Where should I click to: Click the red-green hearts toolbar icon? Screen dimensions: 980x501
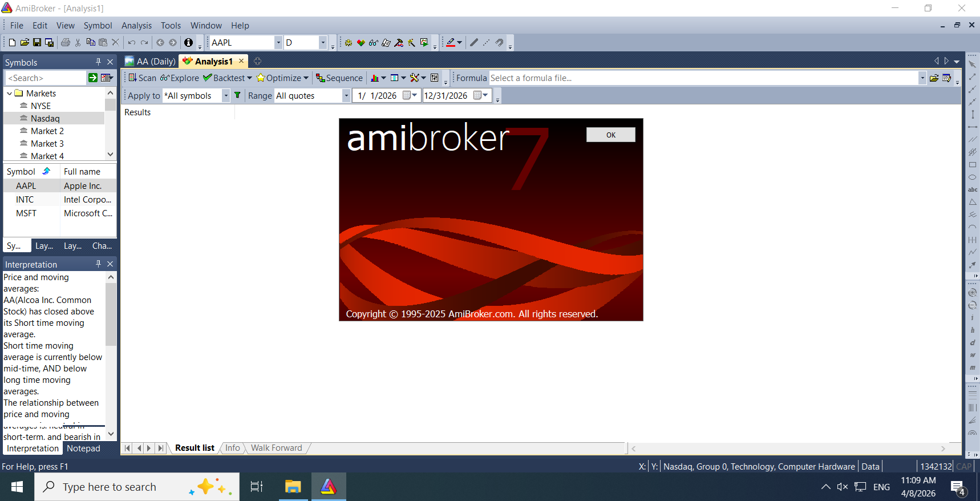point(361,42)
